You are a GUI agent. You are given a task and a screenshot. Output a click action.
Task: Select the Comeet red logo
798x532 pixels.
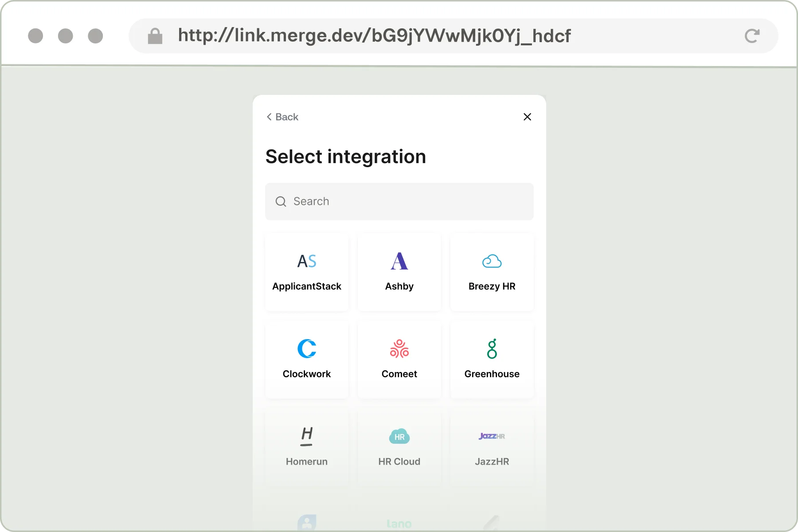coord(399,348)
